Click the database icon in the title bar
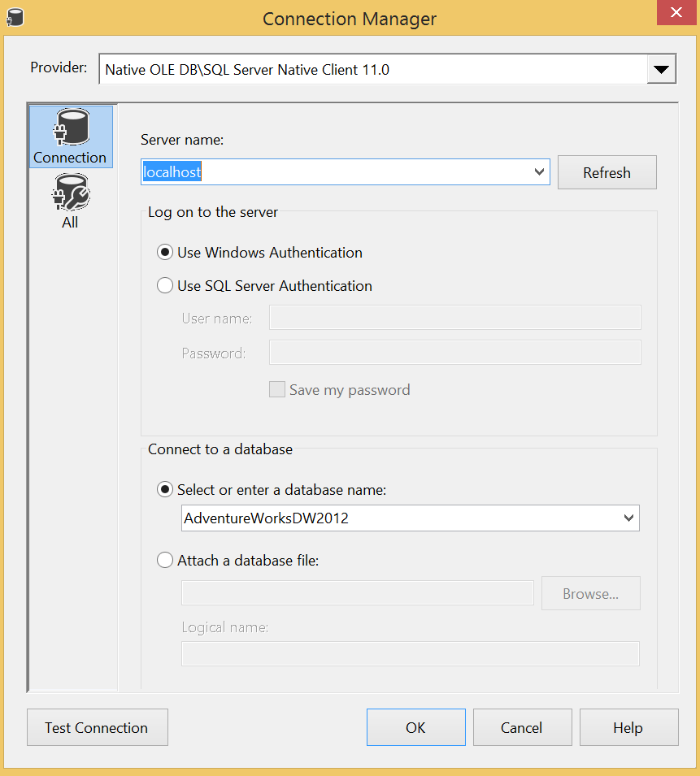The image size is (700, 776). click(x=15, y=16)
